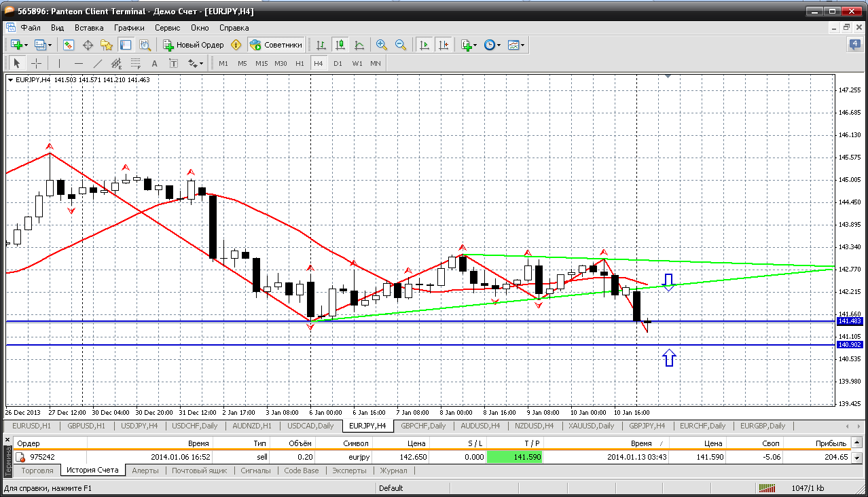Select order 975242 row
Screen dimensions: 868x497
432,457
